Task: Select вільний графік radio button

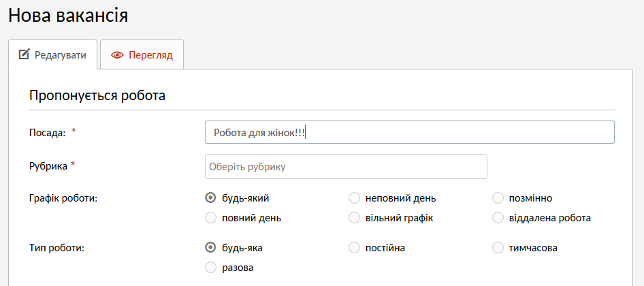Action: click(x=354, y=218)
